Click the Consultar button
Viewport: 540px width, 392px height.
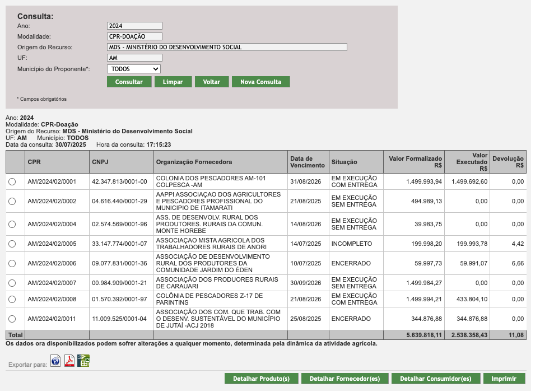coord(129,82)
